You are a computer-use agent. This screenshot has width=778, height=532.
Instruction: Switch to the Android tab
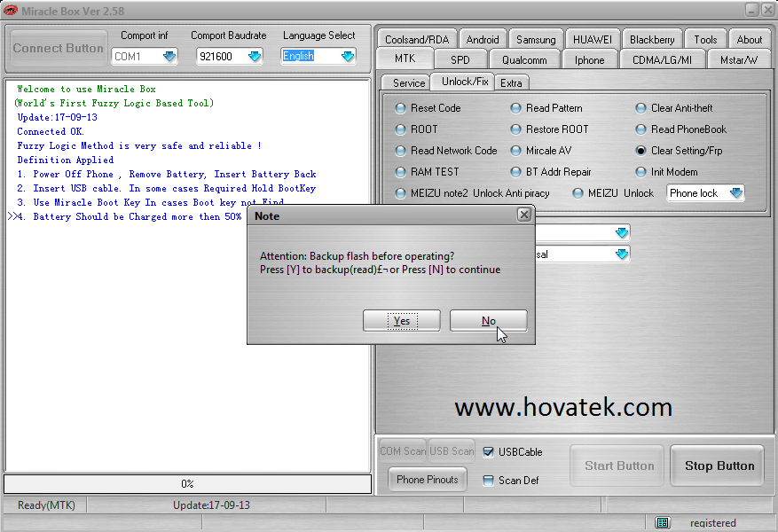483,40
